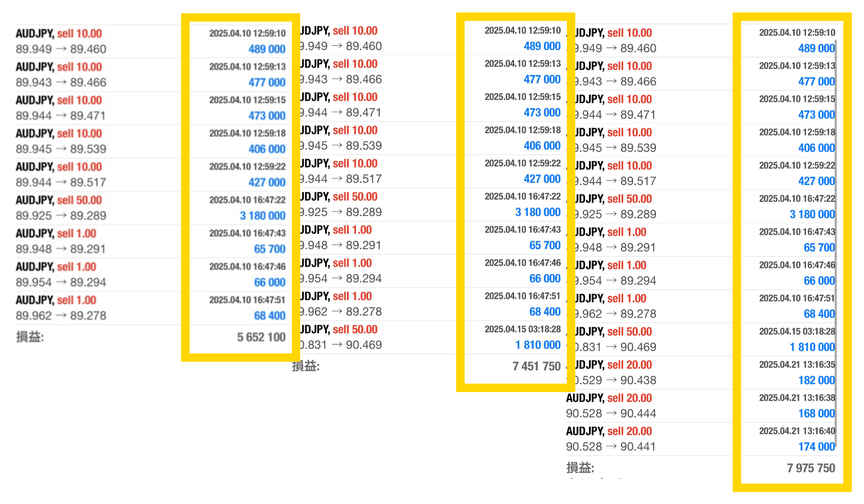This screenshot has height=504, width=864.
Task: Click the scrollbar in the 7 975 750 list
Action: pos(836,242)
